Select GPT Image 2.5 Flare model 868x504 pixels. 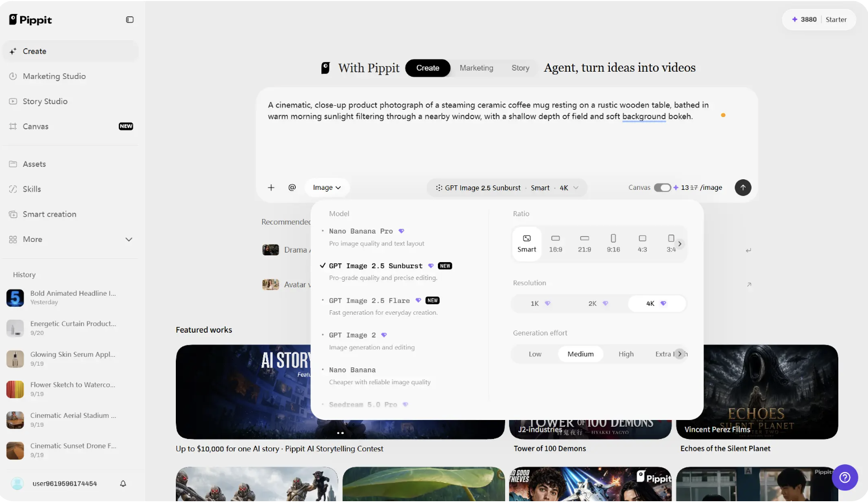tap(400, 306)
